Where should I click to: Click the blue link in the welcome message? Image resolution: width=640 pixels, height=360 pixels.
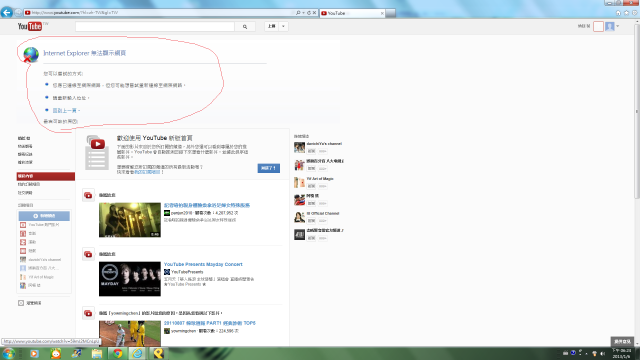click(147, 172)
